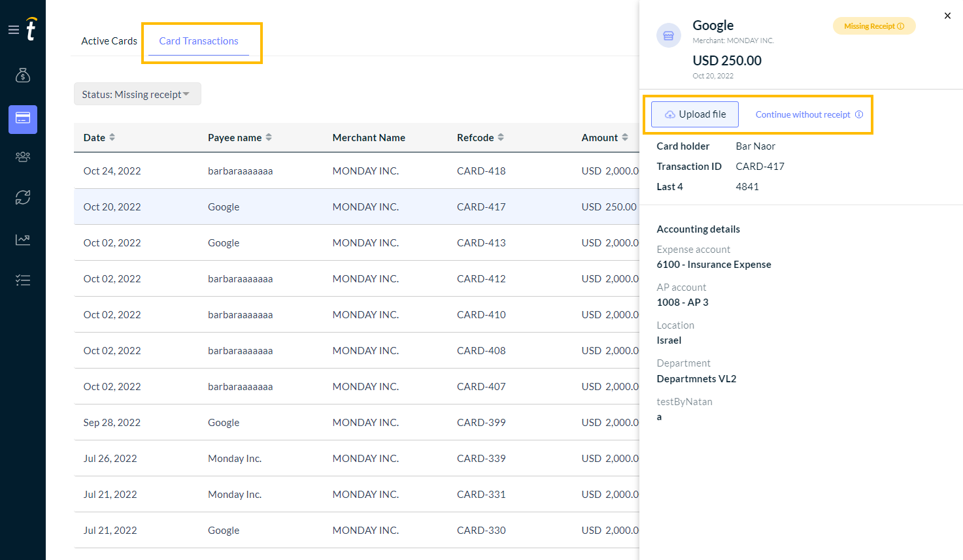Select the CARD-399 transaction row

(356, 422)
